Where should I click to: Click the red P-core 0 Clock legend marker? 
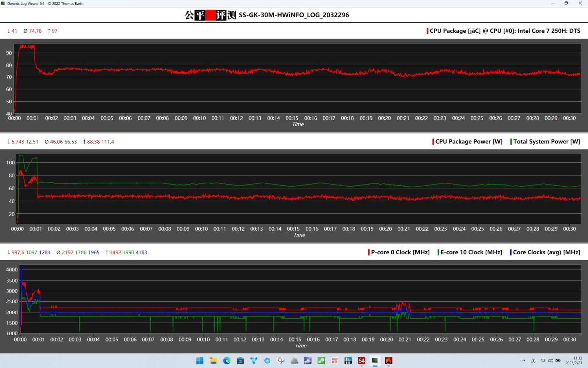tap(369, 252)
